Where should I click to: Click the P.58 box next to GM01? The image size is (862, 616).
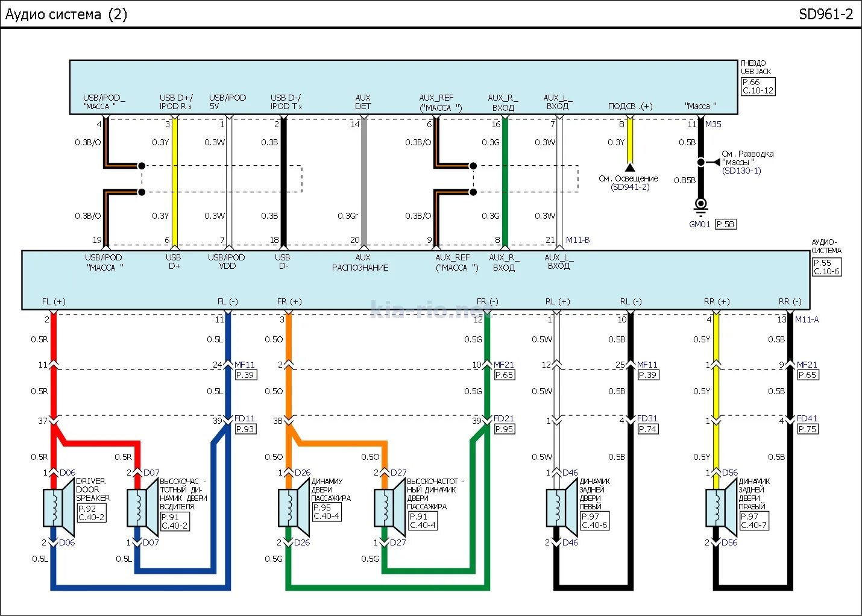click(726, 224)
